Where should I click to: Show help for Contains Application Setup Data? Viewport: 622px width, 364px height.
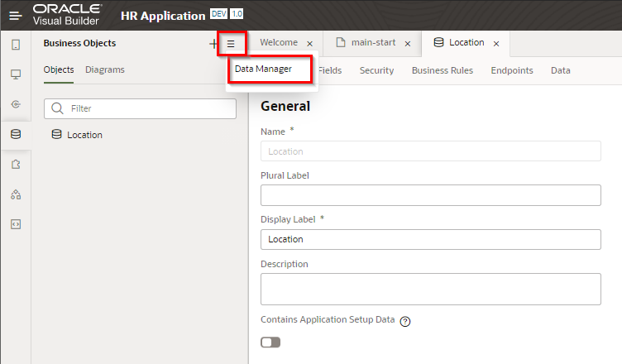[405, 321]
